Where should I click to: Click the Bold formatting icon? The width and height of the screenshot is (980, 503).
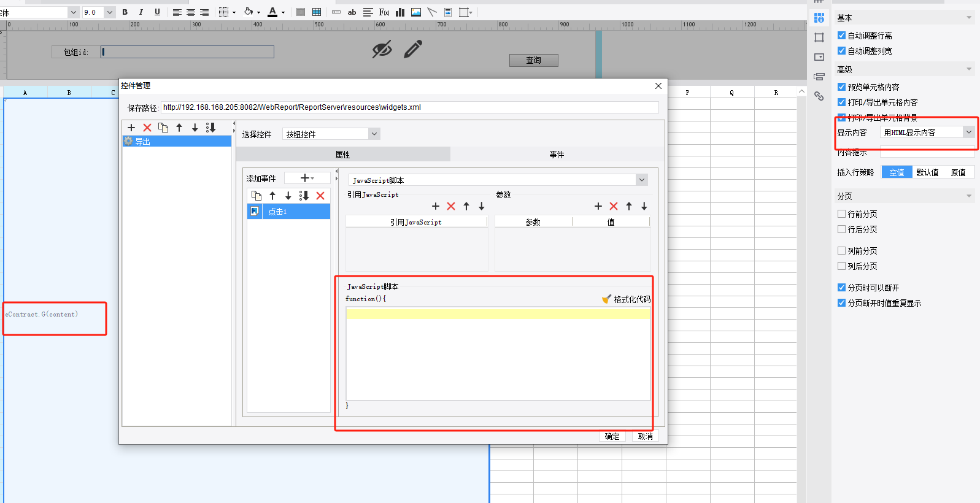coord(125,12)
